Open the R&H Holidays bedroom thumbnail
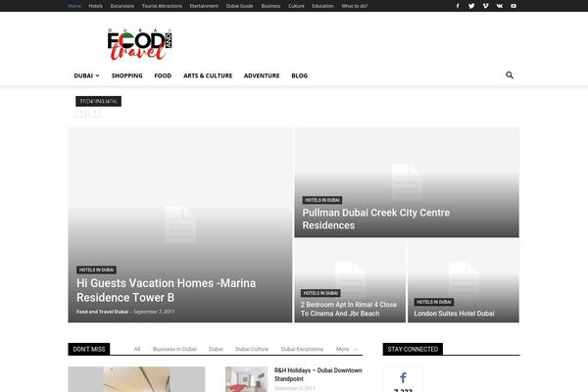Image resolution: width=588 pixels, height=392 pixels. (246, 379)
